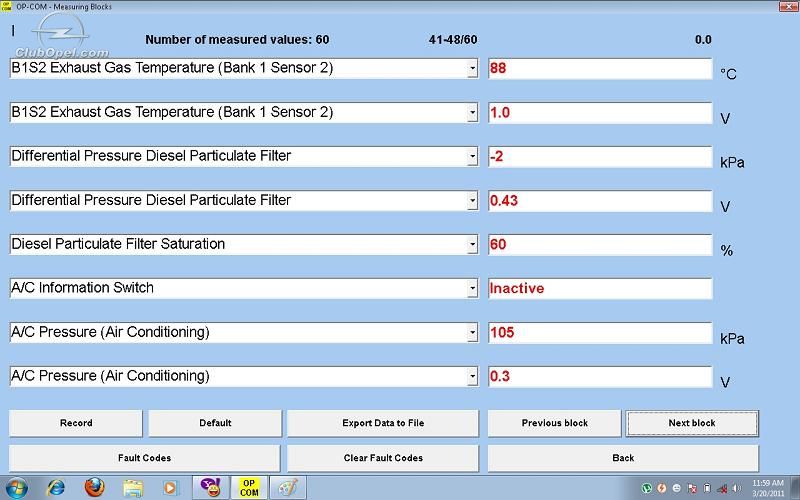Expand the Exhaust Gas Temperature °C dropdown
This screenshot has width=800, height=500.
472,68
